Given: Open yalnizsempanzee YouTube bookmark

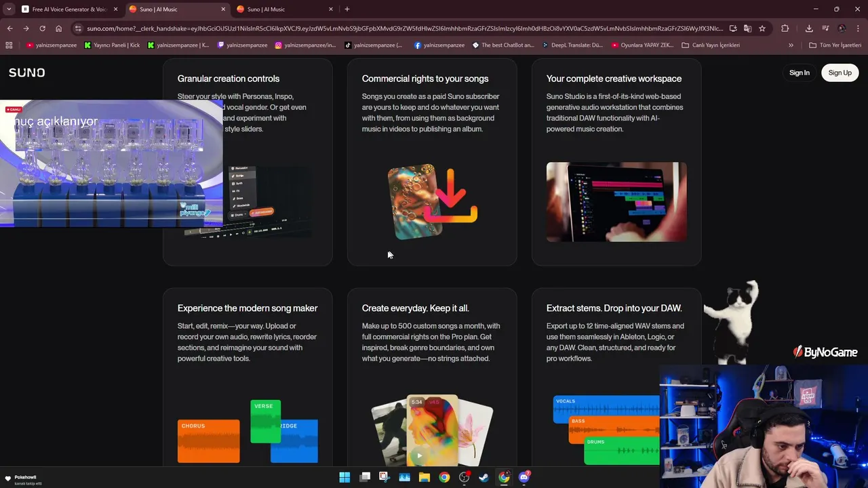Looking at the screenshot, I should point(52,45).
